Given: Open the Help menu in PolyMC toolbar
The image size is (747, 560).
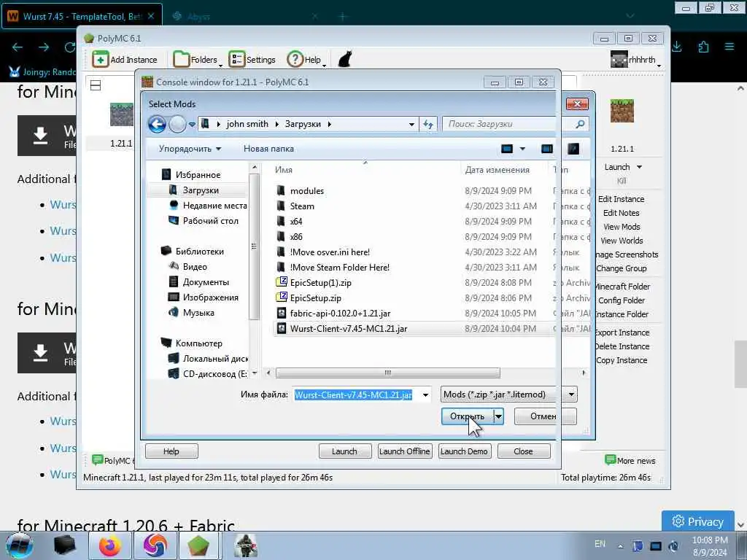Looking at the screenshot, I should (x=306, y=60).
